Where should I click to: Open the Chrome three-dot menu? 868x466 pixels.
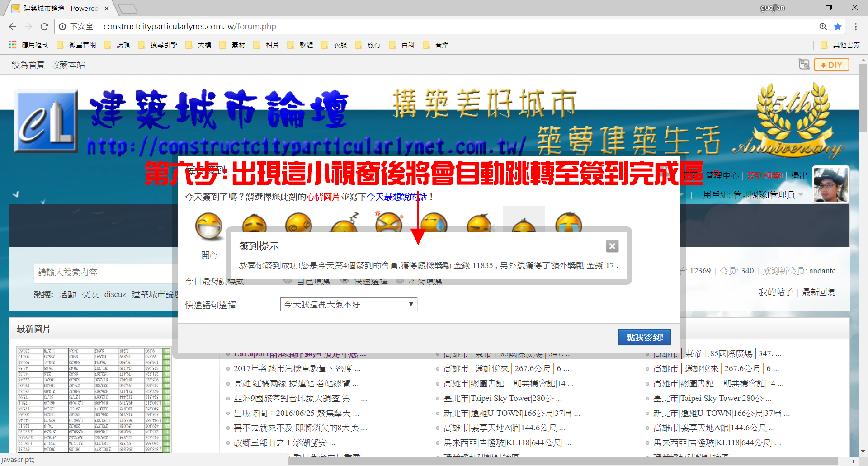(x=855, y=27)
